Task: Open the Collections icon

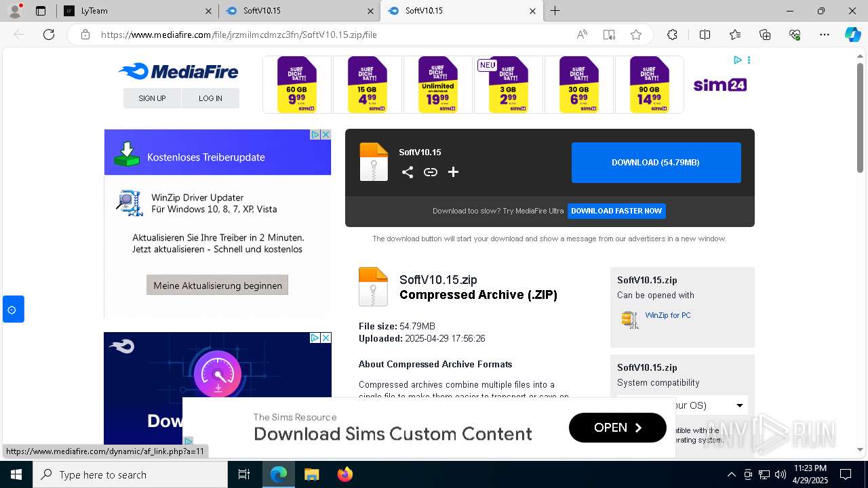Action: click(x=765, y=35)
